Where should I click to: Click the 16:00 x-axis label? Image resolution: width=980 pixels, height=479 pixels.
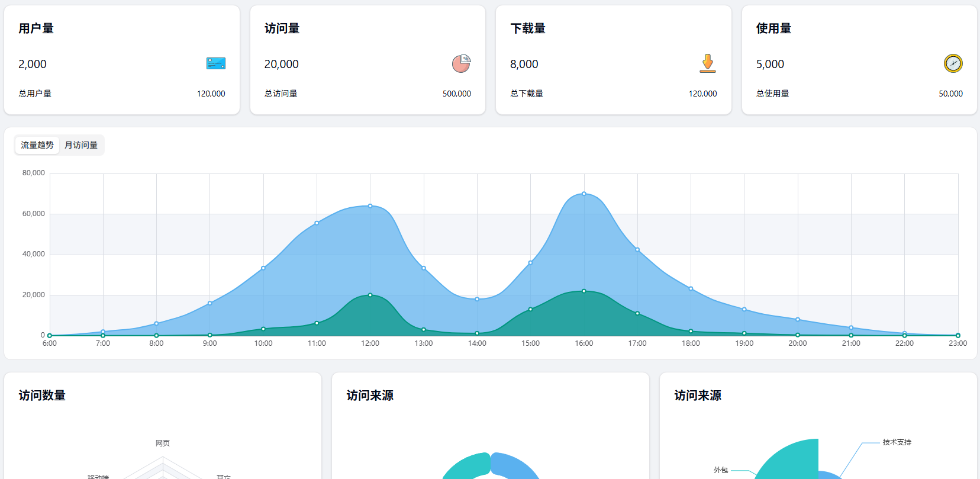click(584, 343)
